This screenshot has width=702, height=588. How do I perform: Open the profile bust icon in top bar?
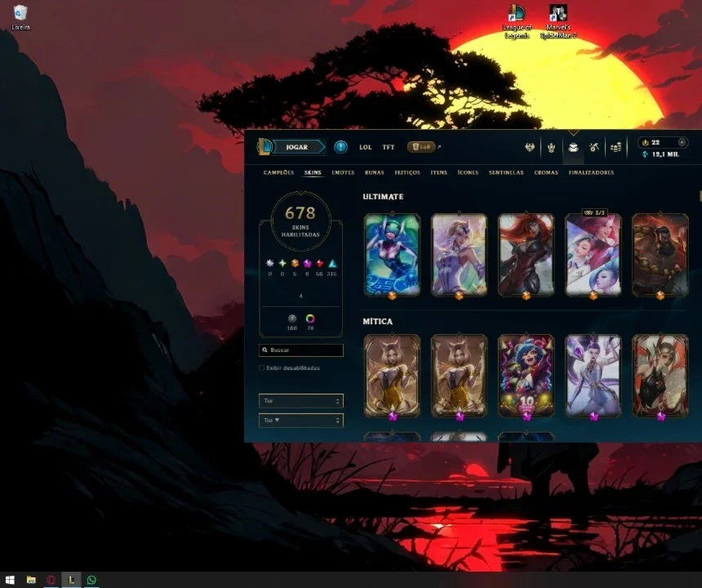click(x=551, y=147)
